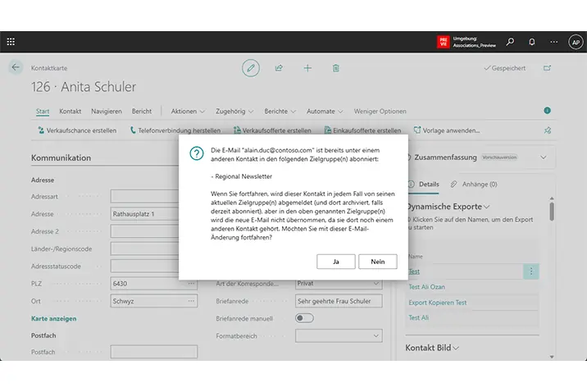The height and width of the screenshot is (392, 587).
Task: Click Telefonverbindung herstellen action
Action: [x=175, y=130]
